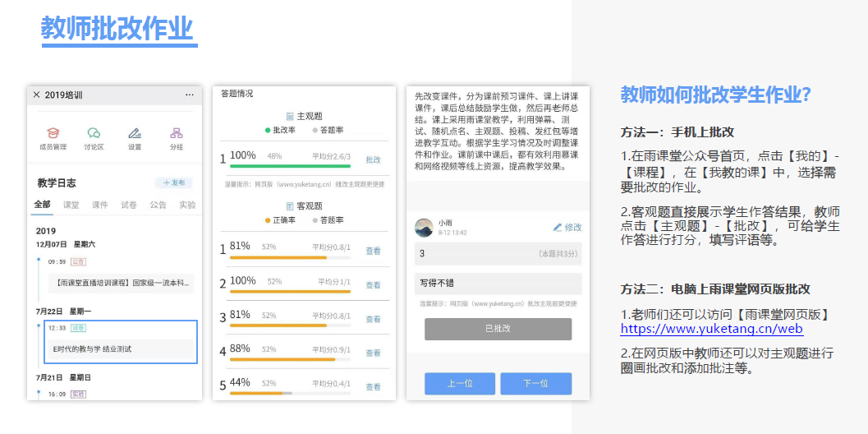This screenshot has height=434, width=868.
Task: Click the 写得不错 comment field
Action: [498, 284]
